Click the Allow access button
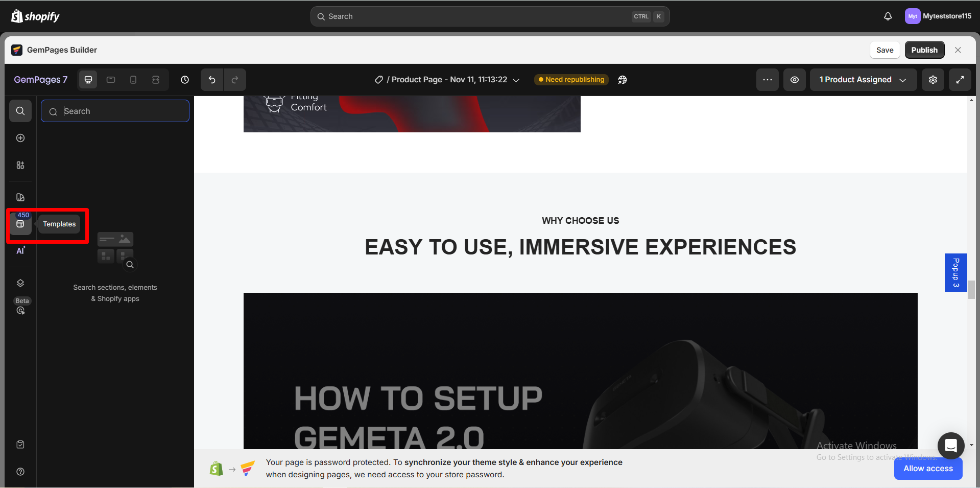The image size is (980, 488). tap(927, 469)
